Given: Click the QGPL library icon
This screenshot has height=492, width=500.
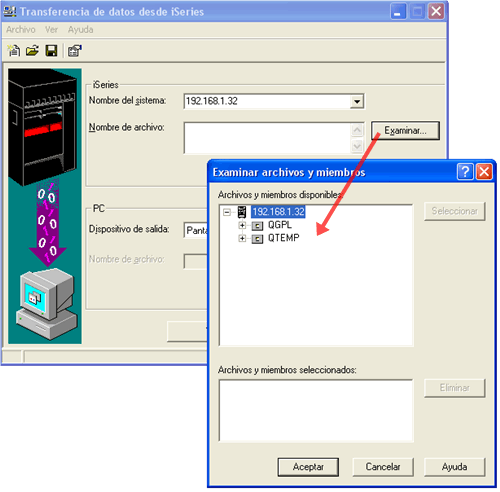Looking at the screenshot, I should click(x=257, y=226).
